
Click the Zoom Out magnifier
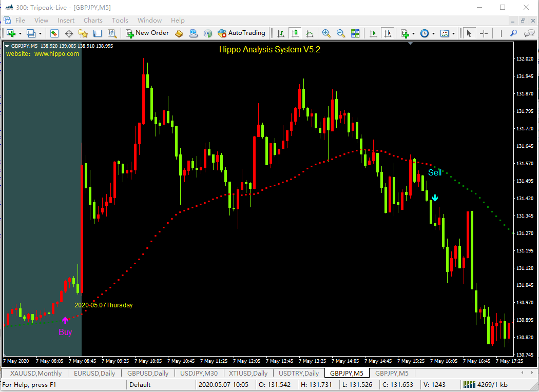tap(340, 33)
